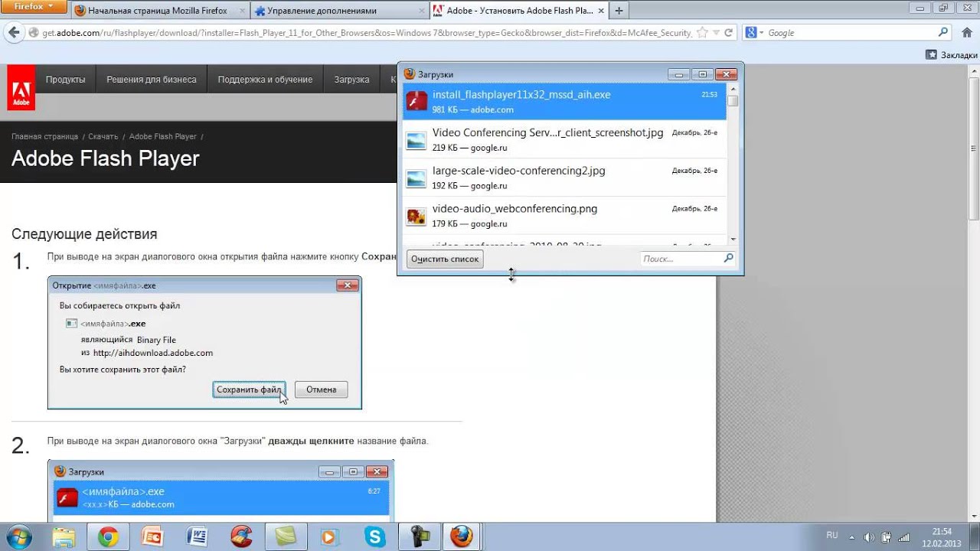The image size is (980, 551).
Task: Select Video Conferencing Serv...r_client_screenshot.jpg download
Action: (563, 139)
